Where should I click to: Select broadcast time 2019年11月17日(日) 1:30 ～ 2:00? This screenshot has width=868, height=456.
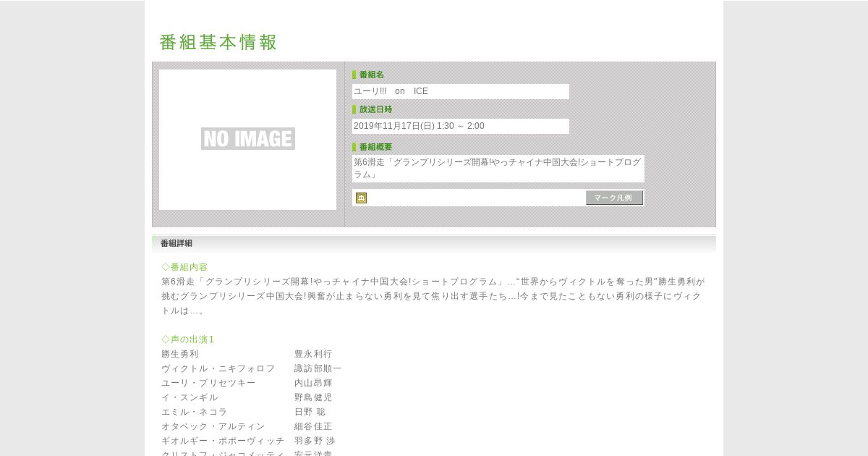[x=461, y=126]
